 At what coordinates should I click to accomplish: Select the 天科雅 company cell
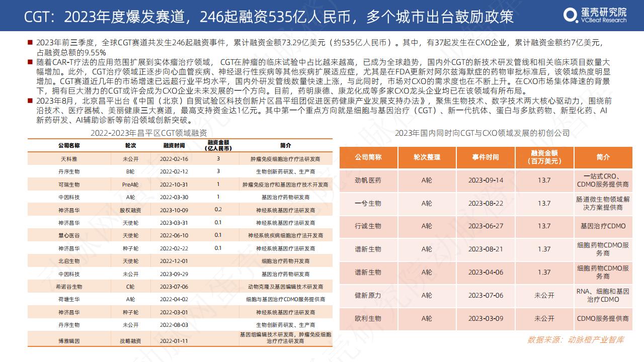[x=69, y=158]
